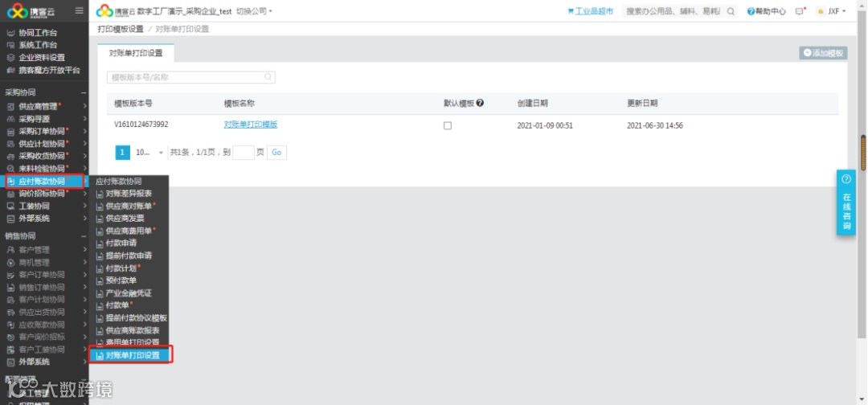Click the 供应商发票 document icon

(100, 219)
